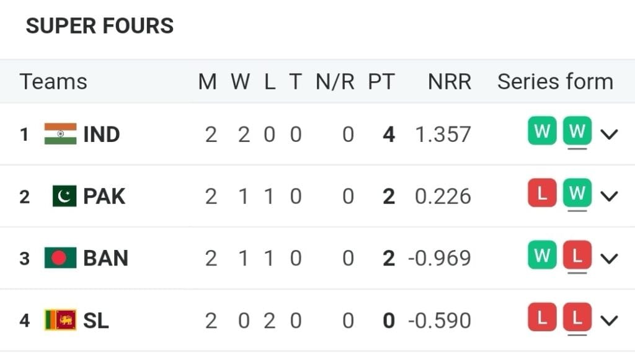
Task: Click the Pakistan flag icon
Action: coord(64,196)
